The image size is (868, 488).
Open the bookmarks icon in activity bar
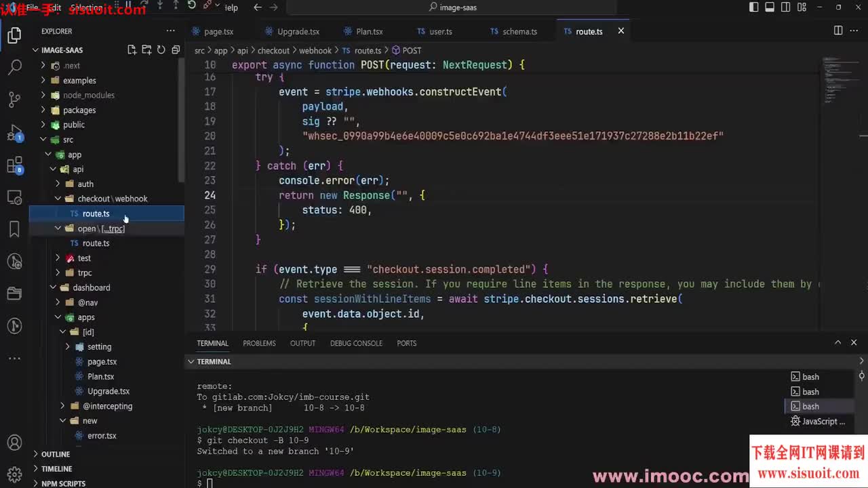tap(14, 229)
